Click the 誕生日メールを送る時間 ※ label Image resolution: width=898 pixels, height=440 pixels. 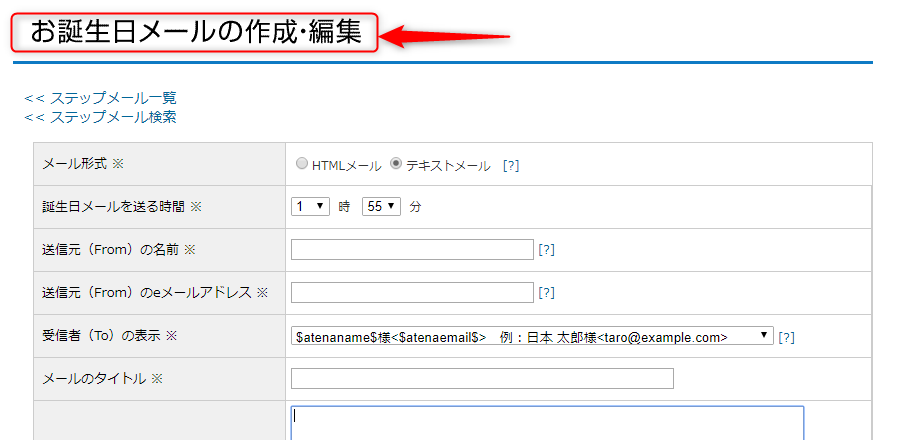tap(122, 207)
